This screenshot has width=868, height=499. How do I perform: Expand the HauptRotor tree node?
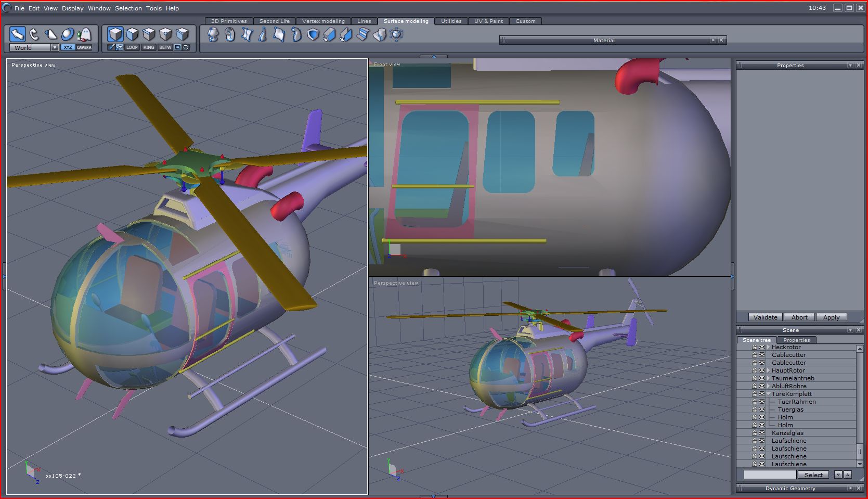(769, 370)
